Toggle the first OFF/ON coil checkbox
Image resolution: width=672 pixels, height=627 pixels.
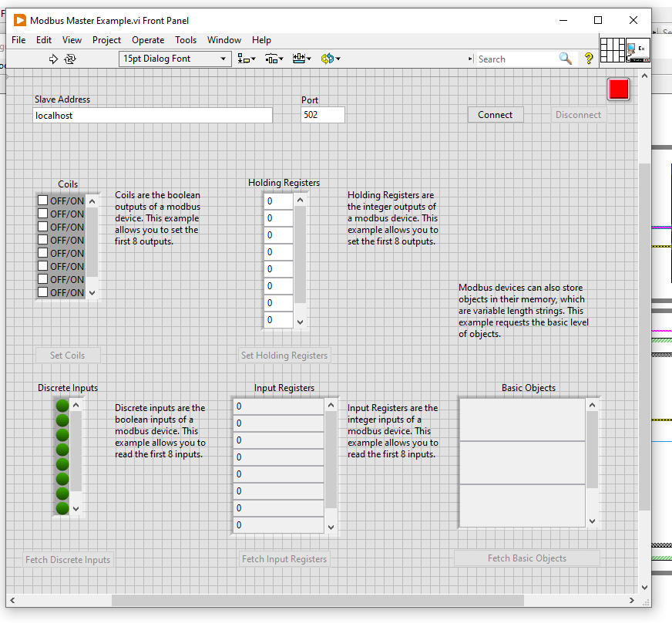42,201
